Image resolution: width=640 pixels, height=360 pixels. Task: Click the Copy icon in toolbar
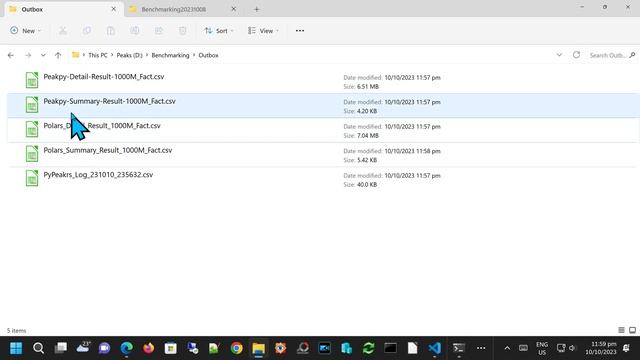pos(87,31)
